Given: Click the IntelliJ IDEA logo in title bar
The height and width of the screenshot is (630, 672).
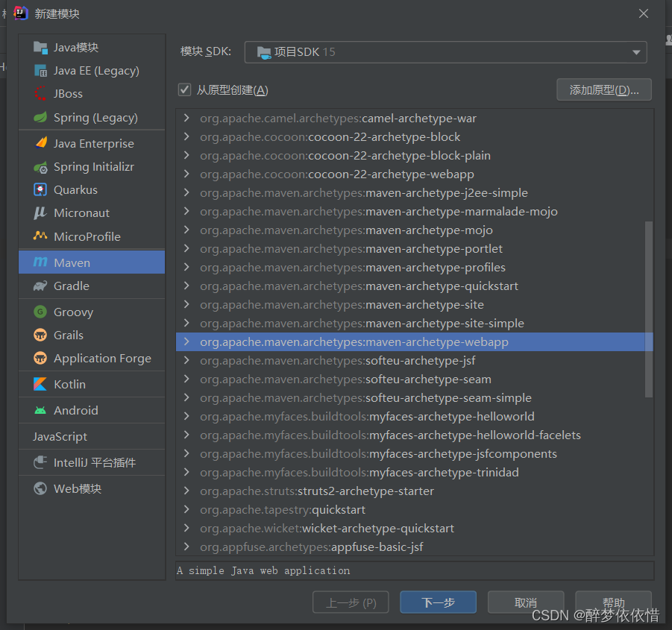Looking at the screenshot, I should pos(21,13).
